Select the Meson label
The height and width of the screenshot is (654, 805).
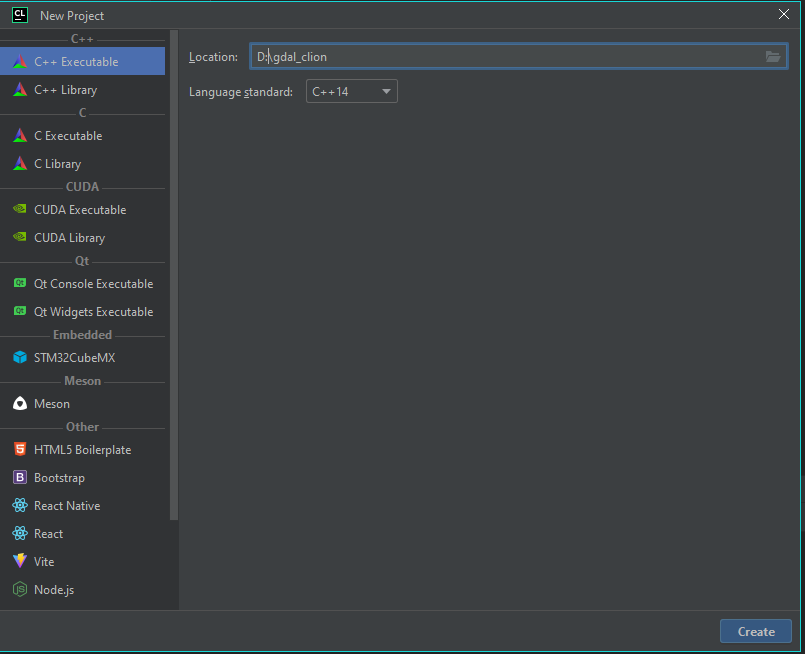click(52, 404)
